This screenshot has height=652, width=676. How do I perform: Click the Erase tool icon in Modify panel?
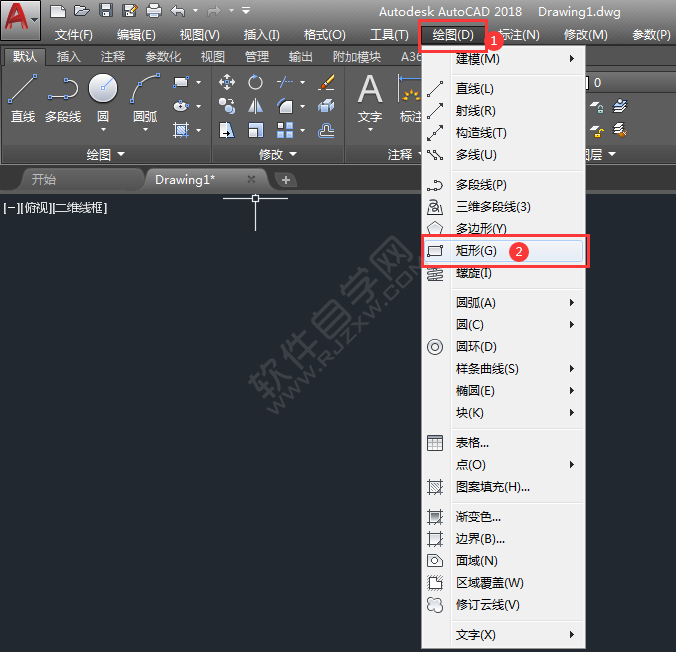[326, 82]
